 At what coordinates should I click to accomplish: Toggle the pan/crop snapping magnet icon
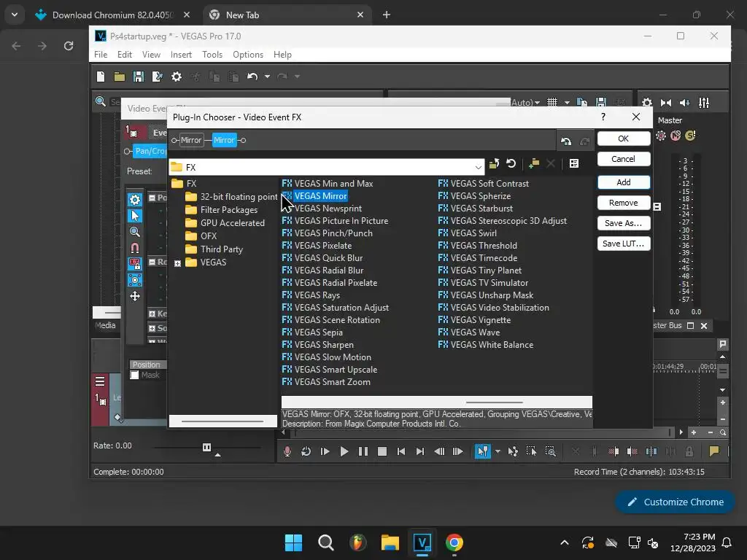tap(135, 248)
